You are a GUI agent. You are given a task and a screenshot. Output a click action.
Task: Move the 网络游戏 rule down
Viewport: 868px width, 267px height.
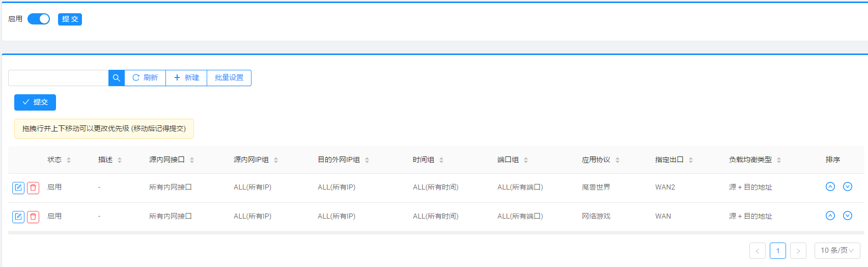[847, 216]
